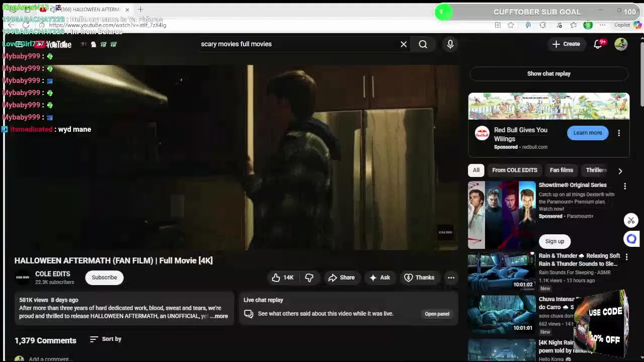The image size is (644, 362).
Task: Close the Halloween Aftermath browser tab
Action: (127, 10)
